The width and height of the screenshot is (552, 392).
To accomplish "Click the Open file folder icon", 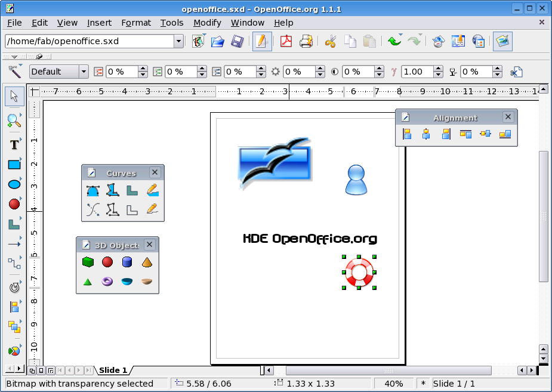I will click(x=218, y=42).
